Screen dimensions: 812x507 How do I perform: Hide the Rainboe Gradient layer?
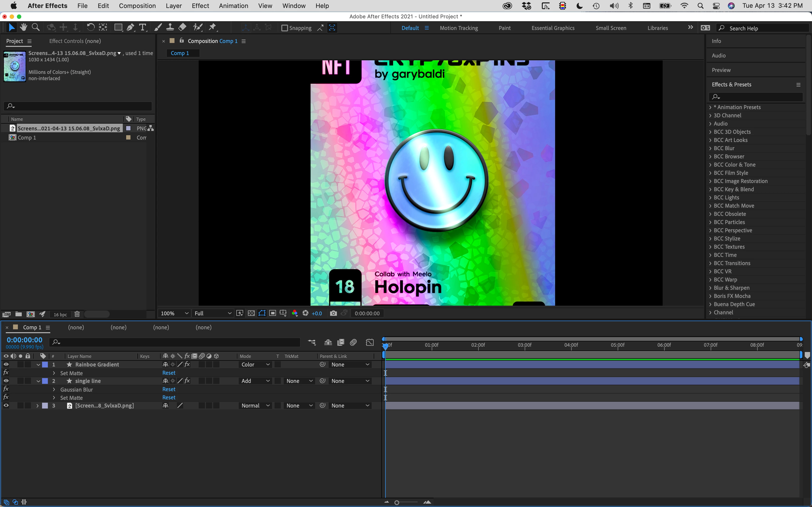click(6, 365)
